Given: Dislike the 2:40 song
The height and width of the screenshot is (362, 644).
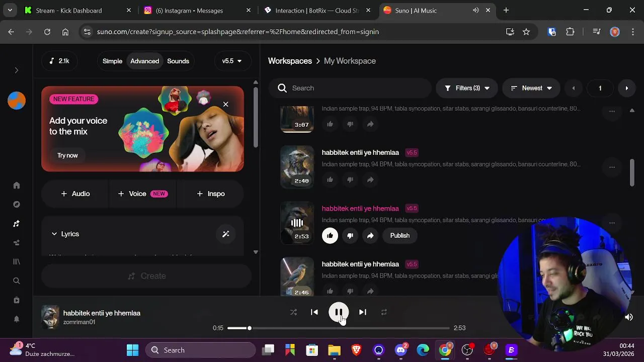Looking at the screenshot, I should [x=350, y=179].
